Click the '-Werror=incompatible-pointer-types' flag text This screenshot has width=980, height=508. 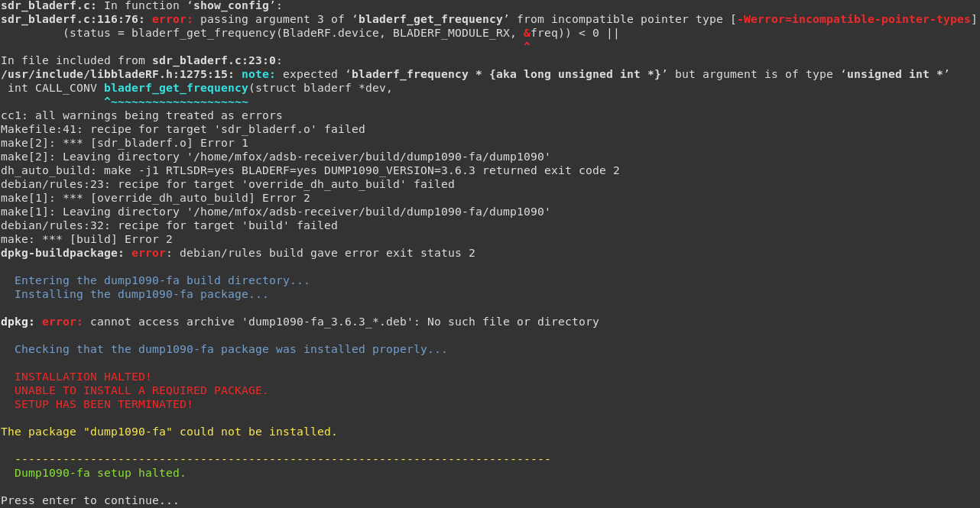coord(854,19)
